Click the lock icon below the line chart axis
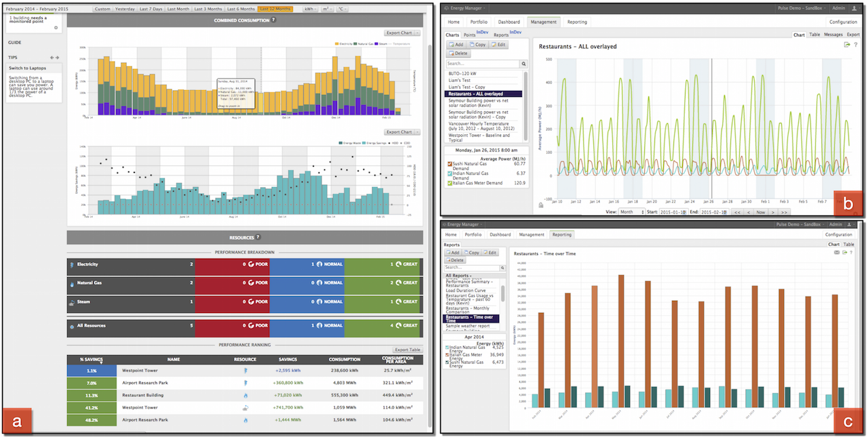This screenshot has height=437, width=868. pyautogui.click(x=541, y=205)
